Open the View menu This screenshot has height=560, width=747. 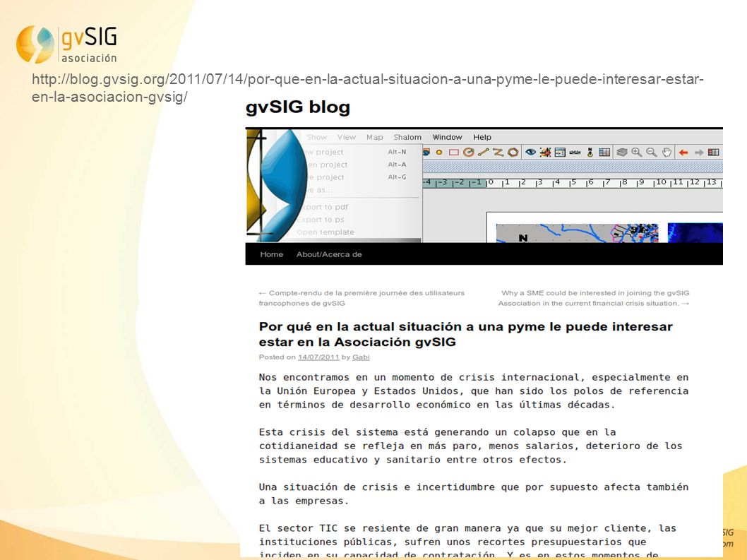pos(347,137)
